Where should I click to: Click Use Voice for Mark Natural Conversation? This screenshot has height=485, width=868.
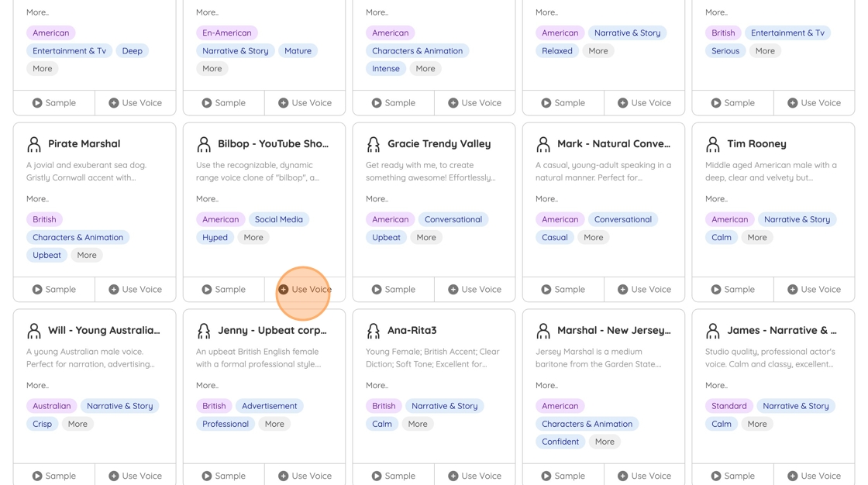[645, 289]
